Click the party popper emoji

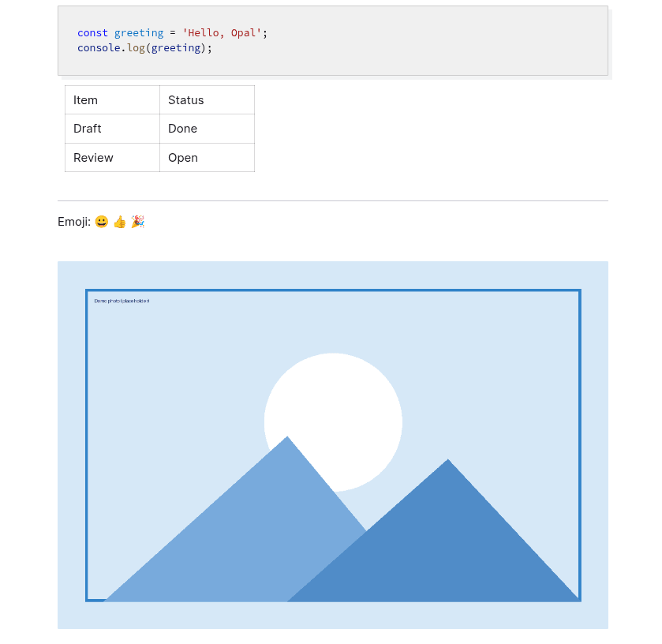point(138,222)
